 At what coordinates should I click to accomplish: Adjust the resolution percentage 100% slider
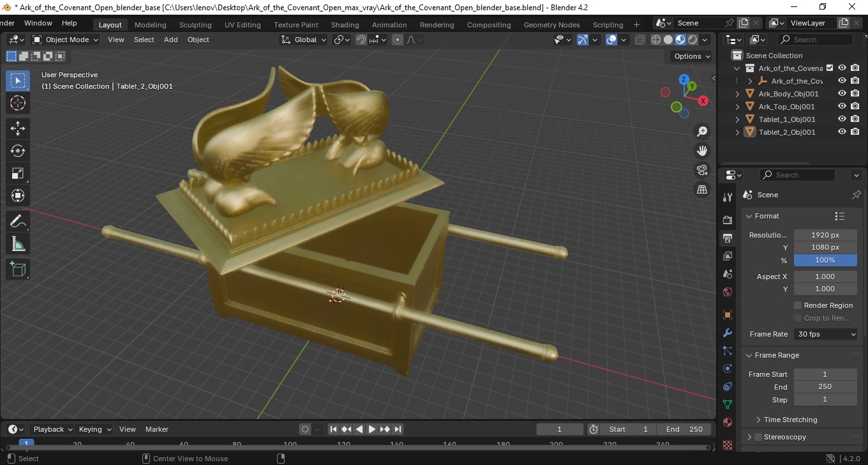coord(825,260)
